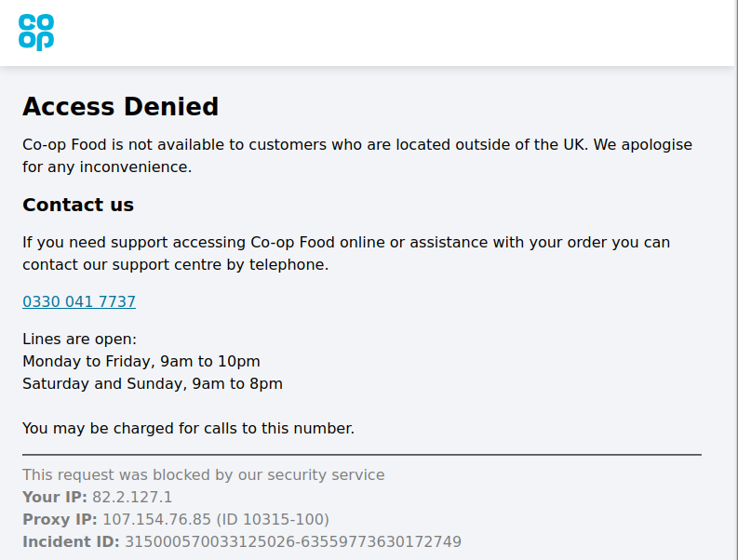738x560 pixels.
Task: Call the 0330 041 7737 phone link
Action: point(79,302)
